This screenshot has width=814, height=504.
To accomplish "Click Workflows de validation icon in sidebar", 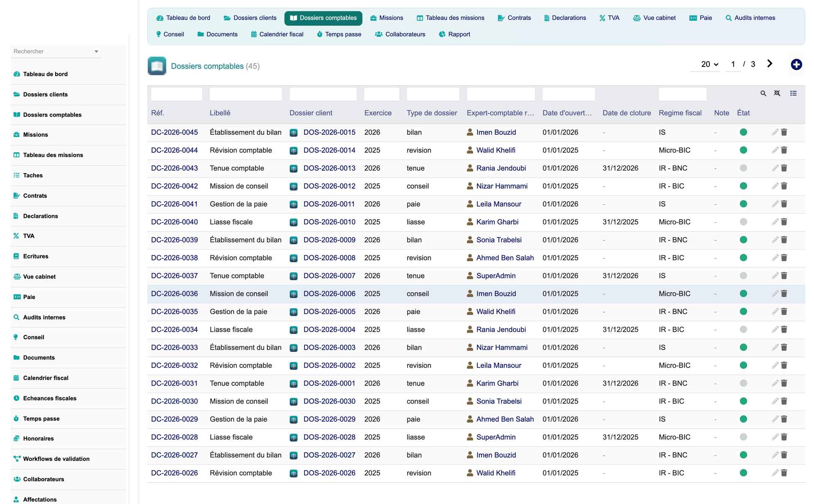I will tap(17, 459).
